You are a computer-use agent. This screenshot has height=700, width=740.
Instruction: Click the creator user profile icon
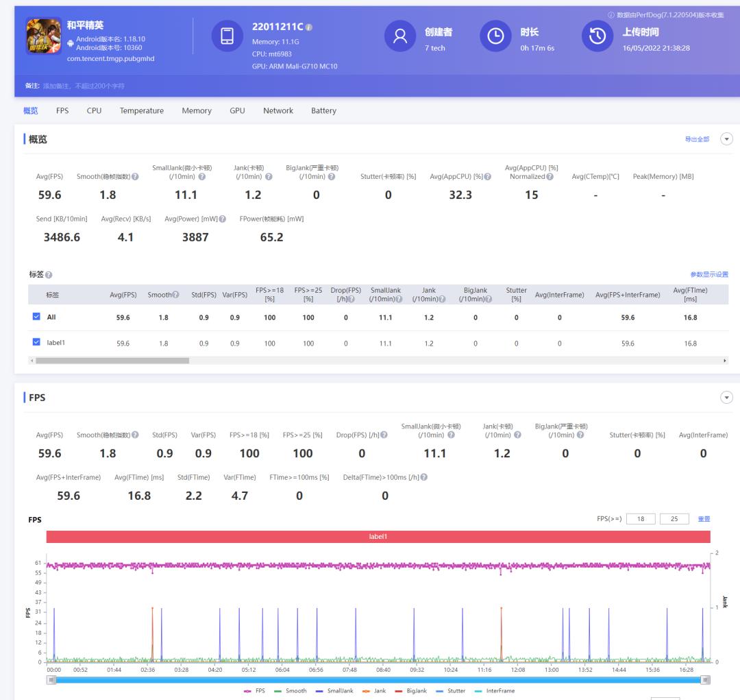click(400, 37)
